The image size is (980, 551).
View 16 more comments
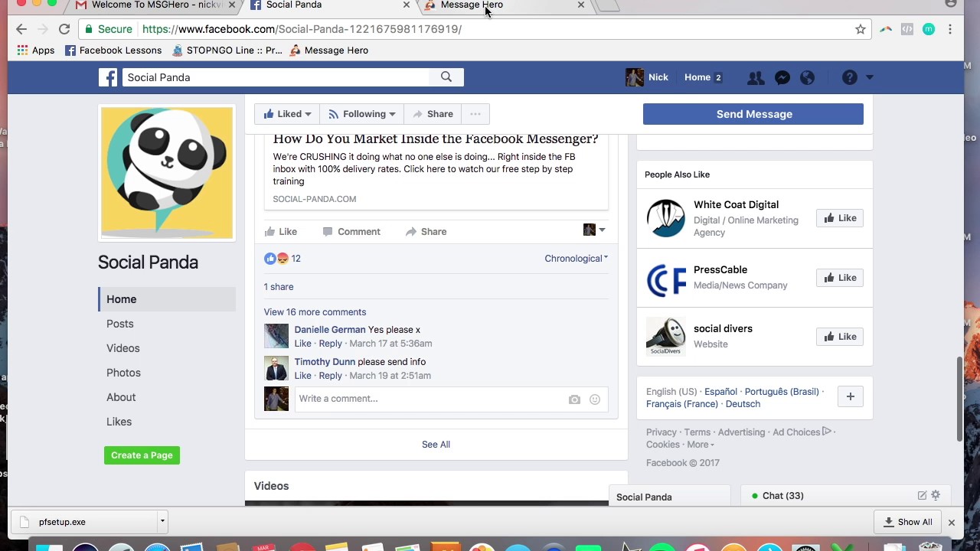[315, 312]
